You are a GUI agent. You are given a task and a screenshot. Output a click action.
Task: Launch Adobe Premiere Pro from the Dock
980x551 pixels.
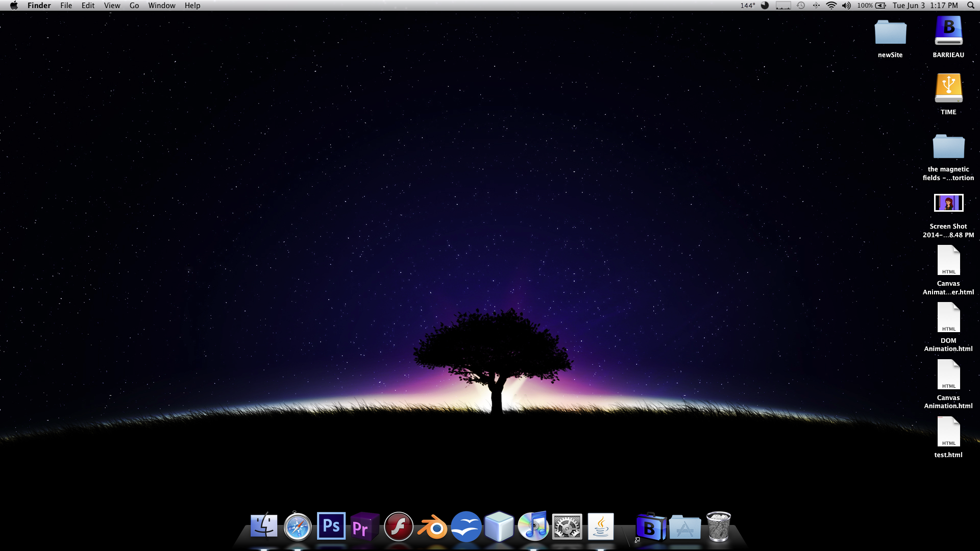point(364,526)
